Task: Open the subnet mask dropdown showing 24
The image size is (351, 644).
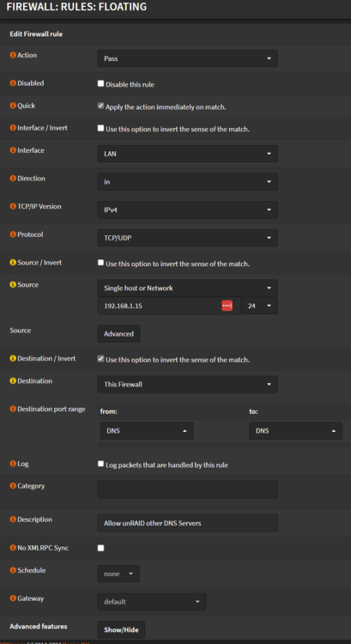Action: pyautogui.click(x=260, y=306)
